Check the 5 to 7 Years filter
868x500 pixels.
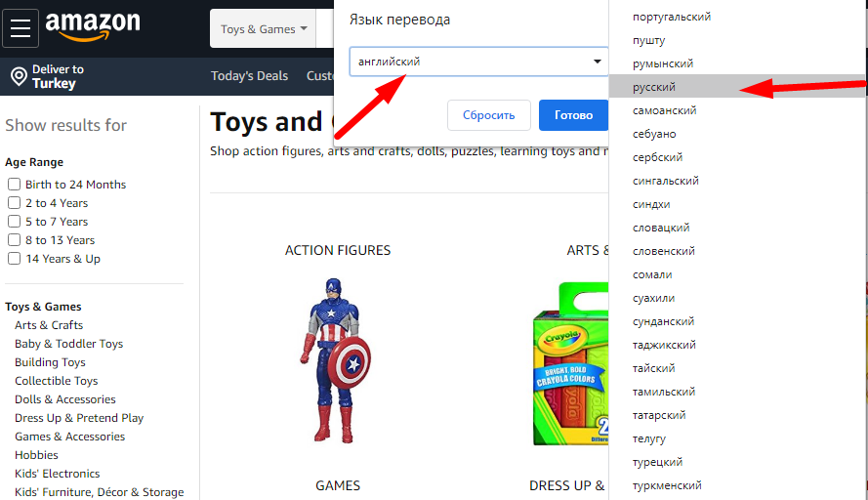14,222
